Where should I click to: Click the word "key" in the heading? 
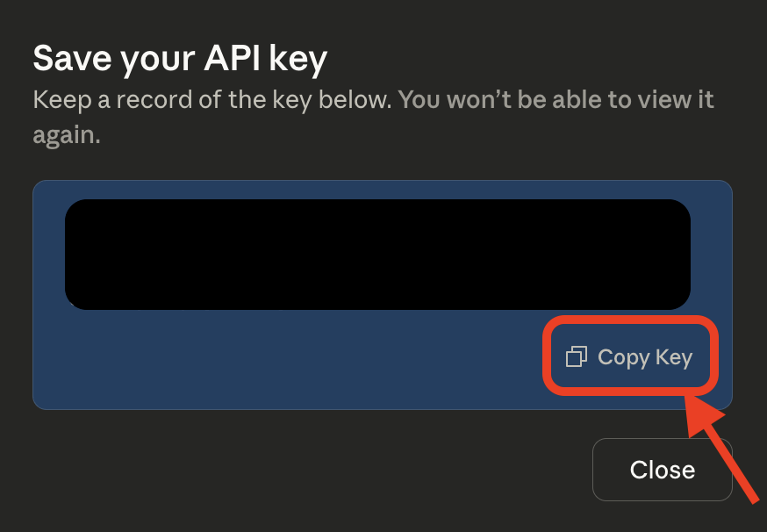[x=299, y=59]
